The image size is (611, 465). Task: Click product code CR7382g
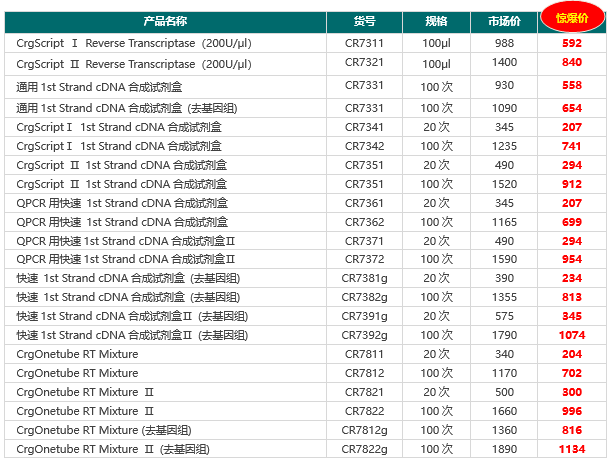[x=364, y=298]
